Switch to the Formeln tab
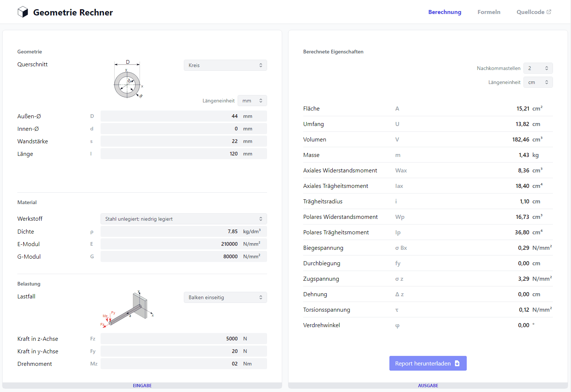The width and height of the screenshot is (571, 392). tap(489, 12)
